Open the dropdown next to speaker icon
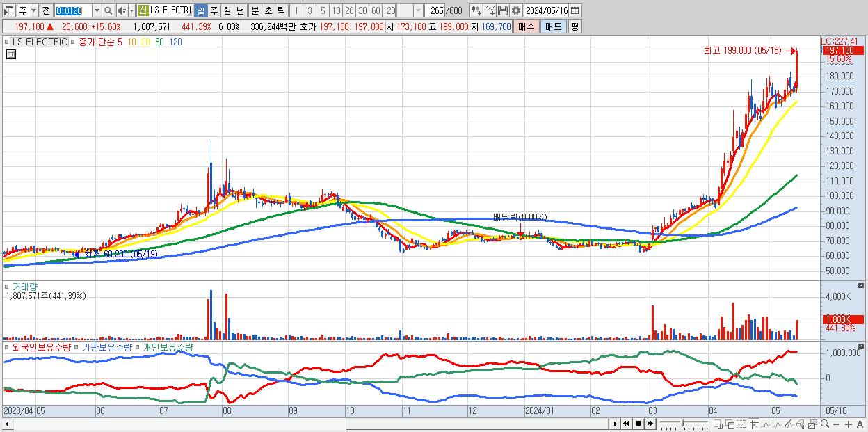This screenshot has width=868, height=432. tap(131, 10)
